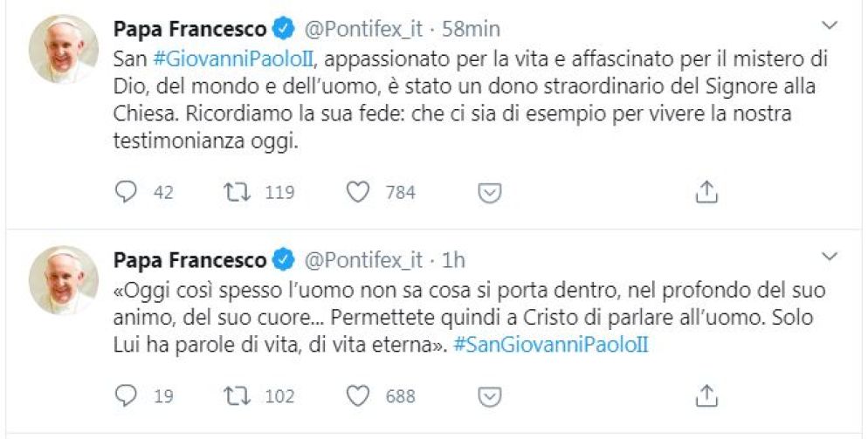Reply to the tweet with 19 replies
This screenshot has width=868, height=439.
click(x=127, y=396)
